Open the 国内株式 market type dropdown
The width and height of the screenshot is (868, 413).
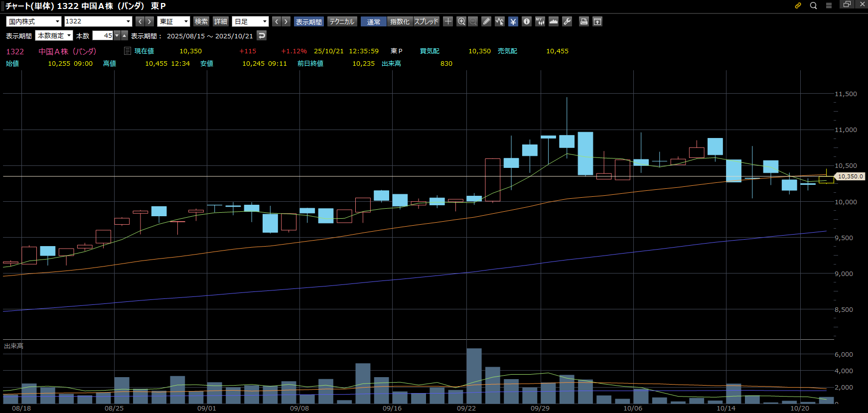(34, 21)
